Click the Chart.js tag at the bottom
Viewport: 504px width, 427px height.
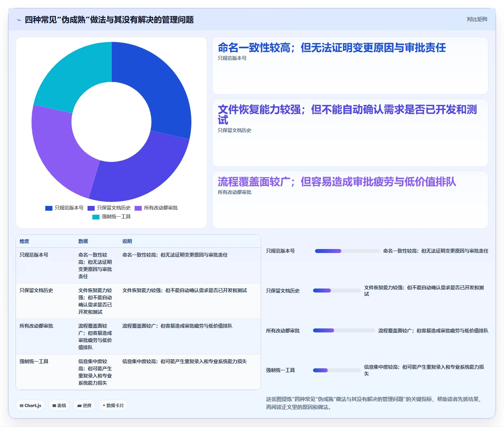[30, 405]
